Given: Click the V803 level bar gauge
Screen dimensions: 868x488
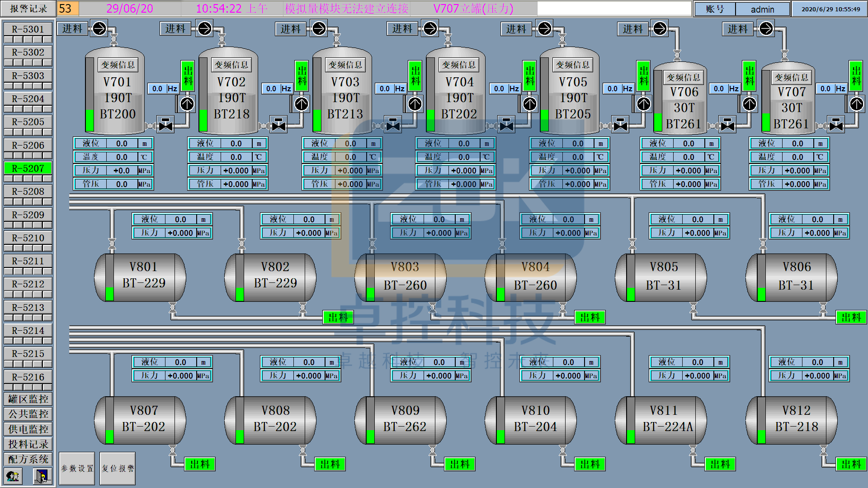Looking at the screenshot, I should [x=371, y=278].
